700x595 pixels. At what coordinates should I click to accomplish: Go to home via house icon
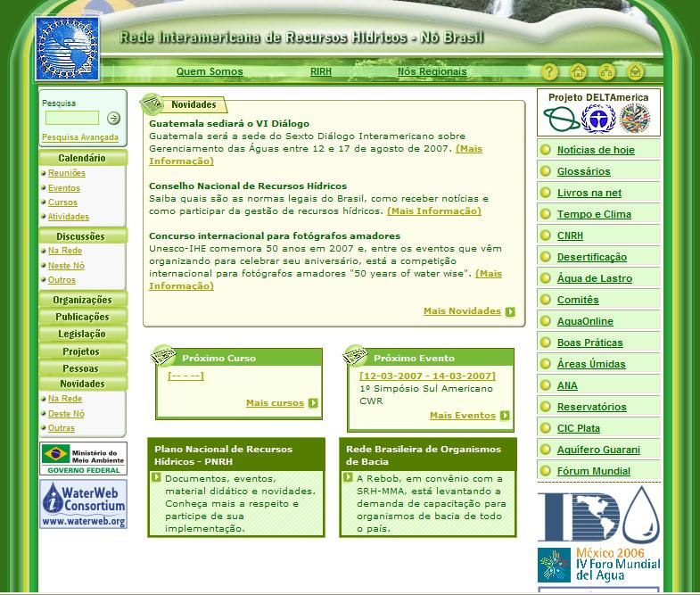tap(578, 72)
